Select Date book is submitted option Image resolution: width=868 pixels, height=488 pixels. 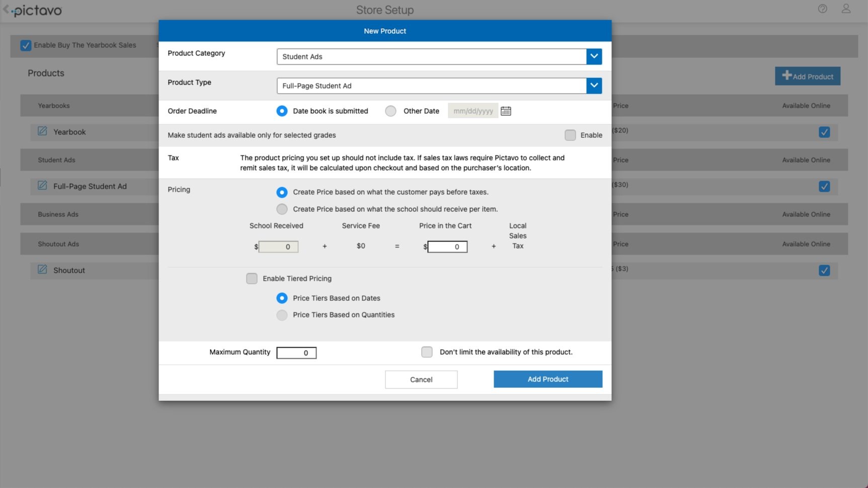[282, 111]
